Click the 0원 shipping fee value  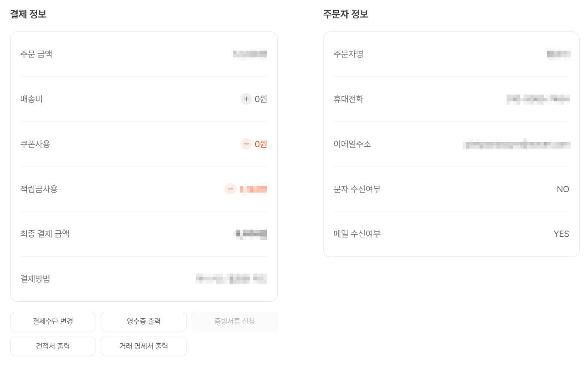(x=260, y=99)
